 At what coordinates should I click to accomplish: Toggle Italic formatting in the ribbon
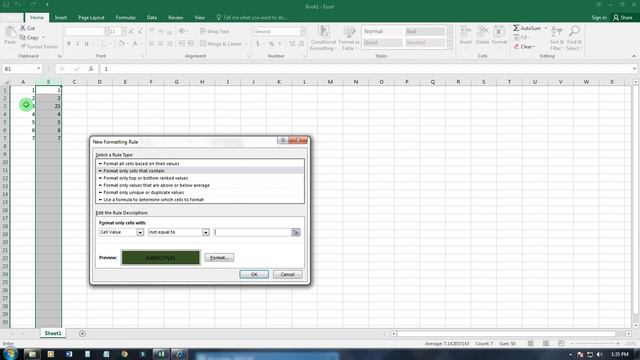(78, 44)
